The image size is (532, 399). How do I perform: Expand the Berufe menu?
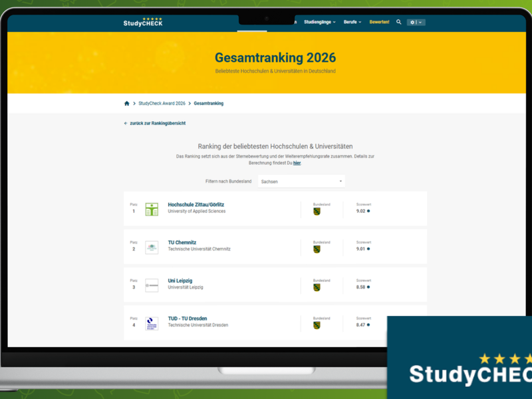point(352,22)
